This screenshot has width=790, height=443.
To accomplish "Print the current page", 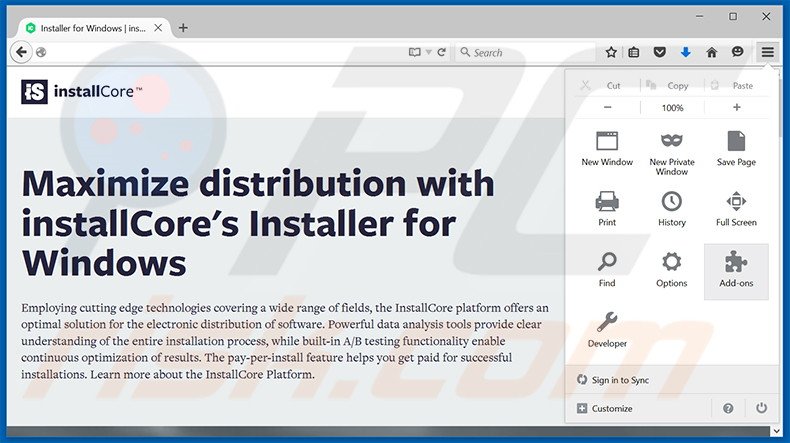I will coord(607,209).
